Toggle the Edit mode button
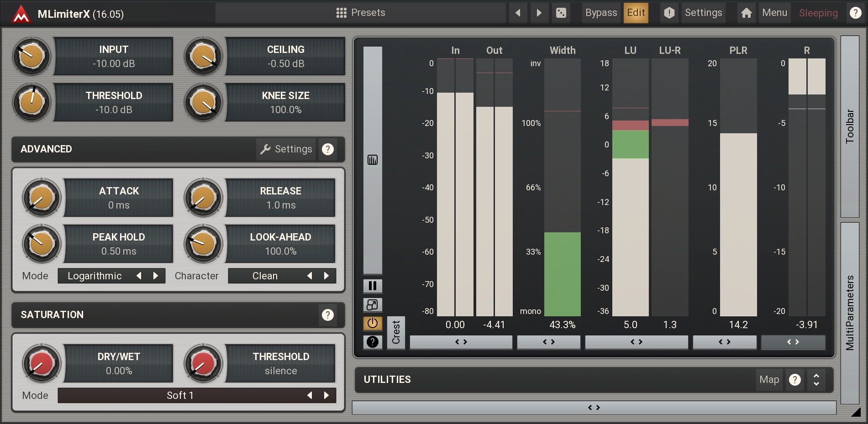 [636, 13]
